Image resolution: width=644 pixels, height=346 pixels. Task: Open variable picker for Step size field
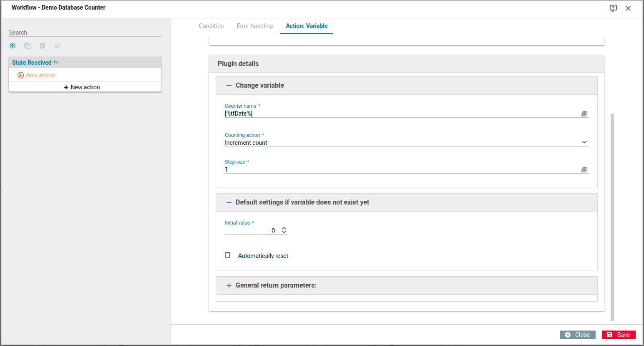pyautogui.click(x=584, y=169)
